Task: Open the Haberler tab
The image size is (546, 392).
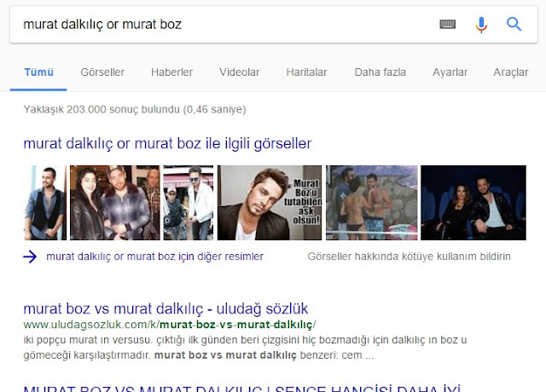Action: click(171, 72)
